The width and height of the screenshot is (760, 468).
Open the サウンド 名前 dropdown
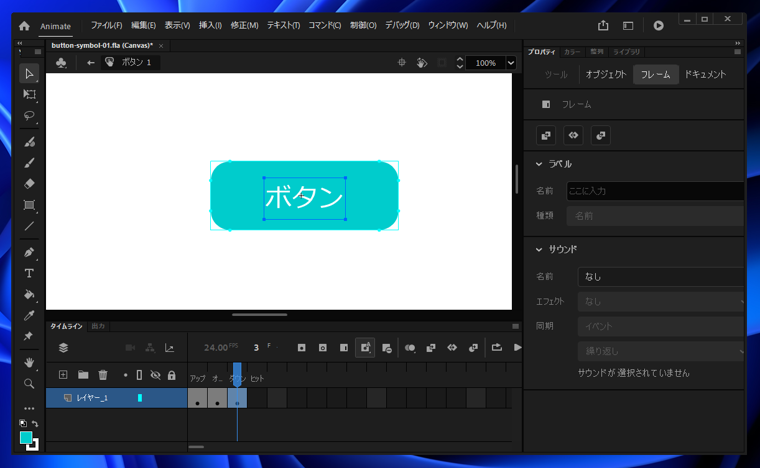[661, 277]
